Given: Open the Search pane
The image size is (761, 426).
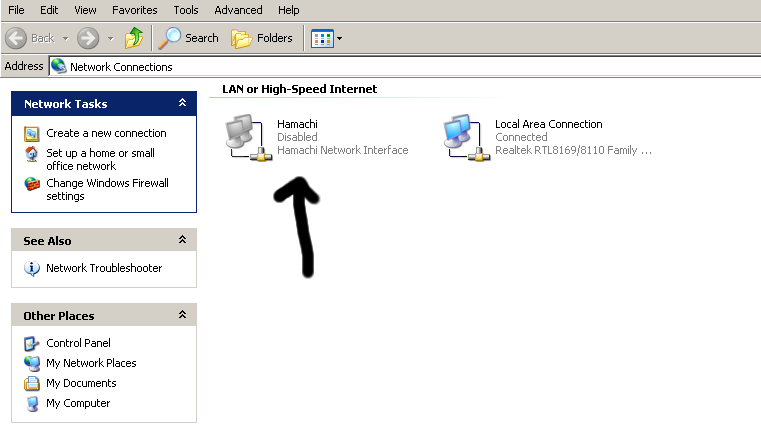Looking at the screenshot, I should point(188,38).
